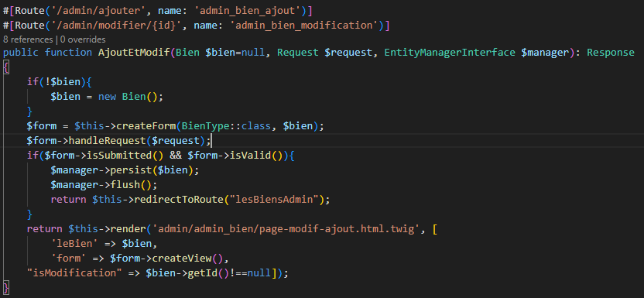Click the "isModification" array key

[74, 273]
